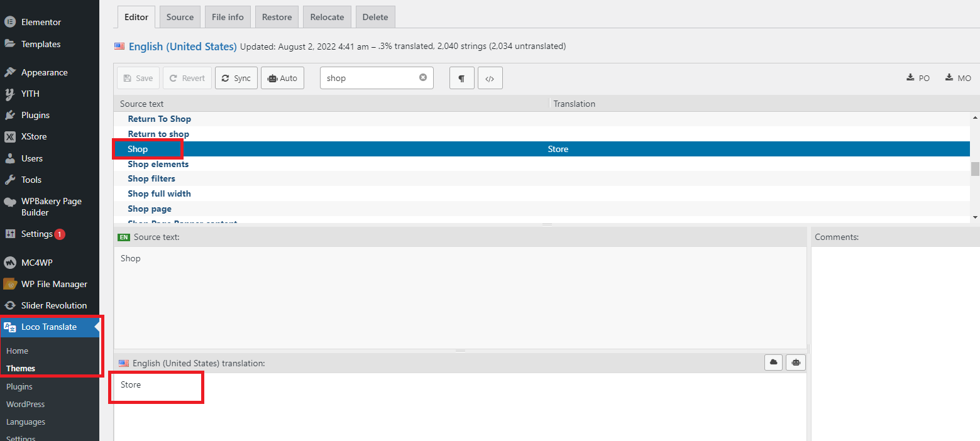Open the Restore tab
This screenshot has height=441, width=980.
[277, 17]
